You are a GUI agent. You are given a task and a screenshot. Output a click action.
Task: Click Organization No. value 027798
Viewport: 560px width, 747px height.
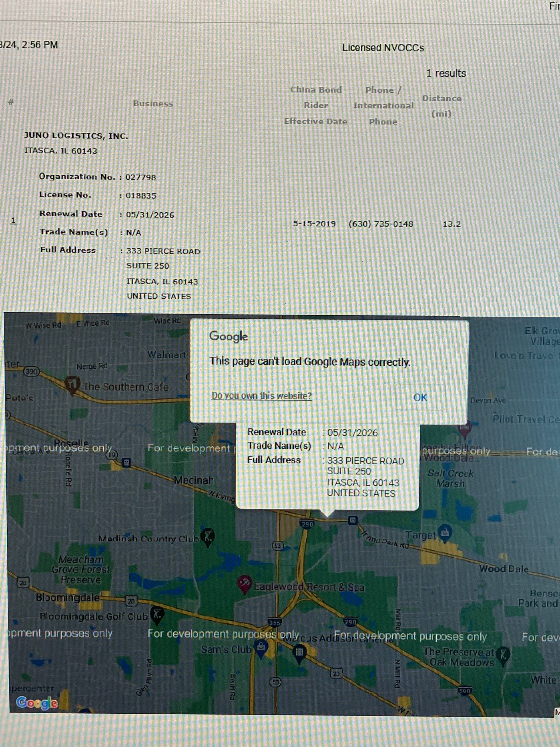pos(140,177)
